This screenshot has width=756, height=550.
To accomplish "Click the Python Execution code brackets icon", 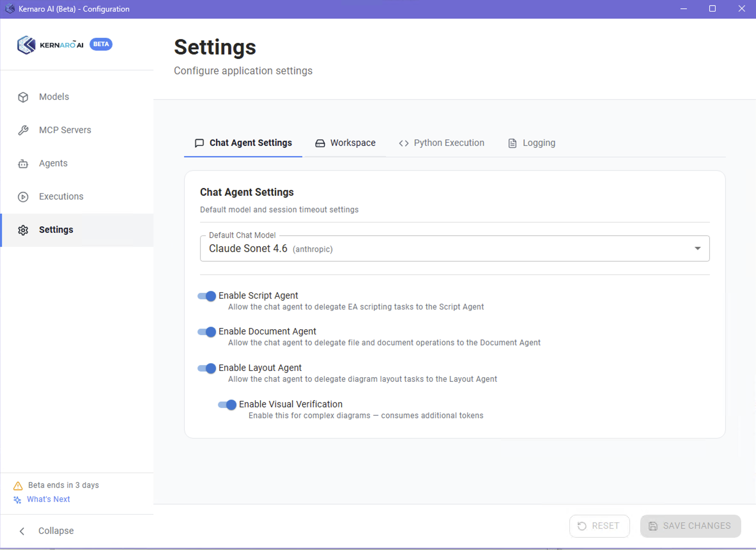I will [404, 144].
